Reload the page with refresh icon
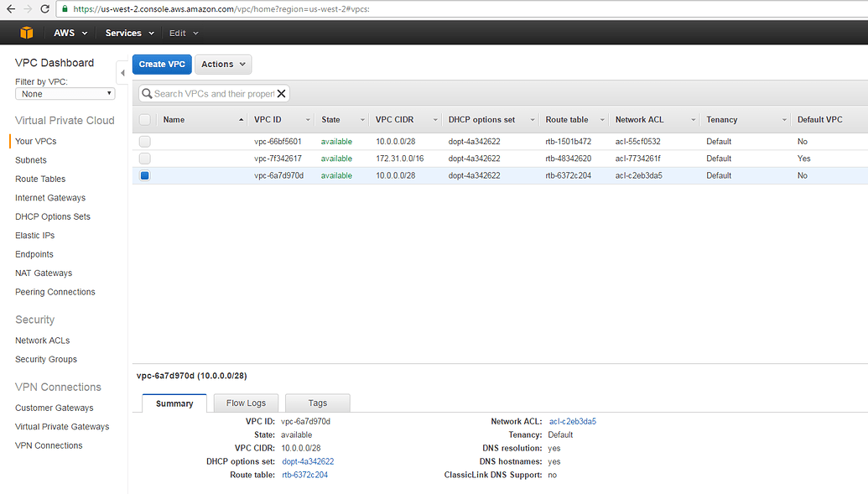 pos(44,9)
